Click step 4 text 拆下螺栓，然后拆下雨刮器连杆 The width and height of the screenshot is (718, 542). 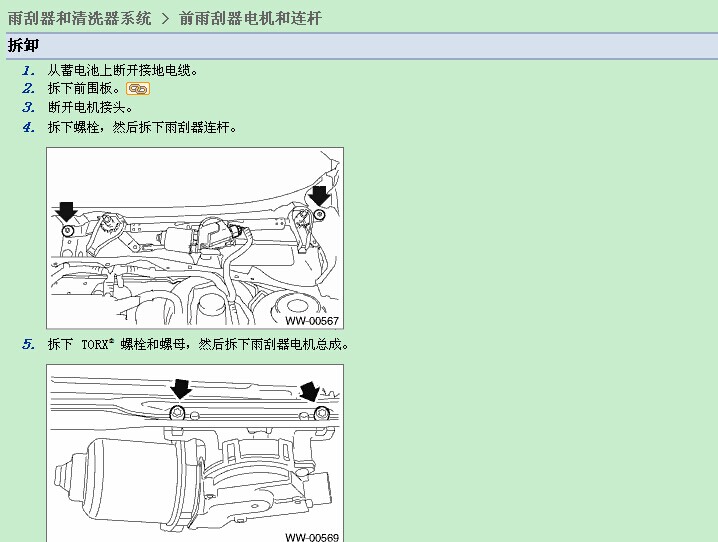coord(142,127)
